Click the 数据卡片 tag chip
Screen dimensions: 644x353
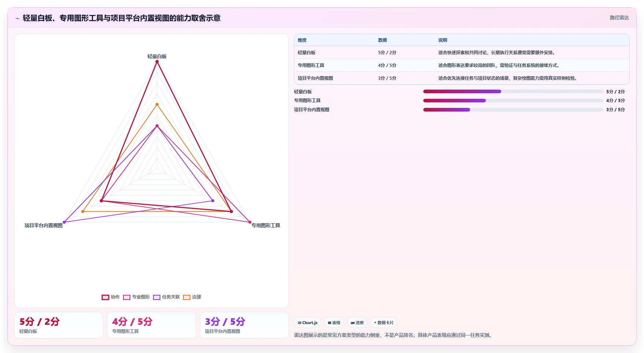(x=384, y=323)
